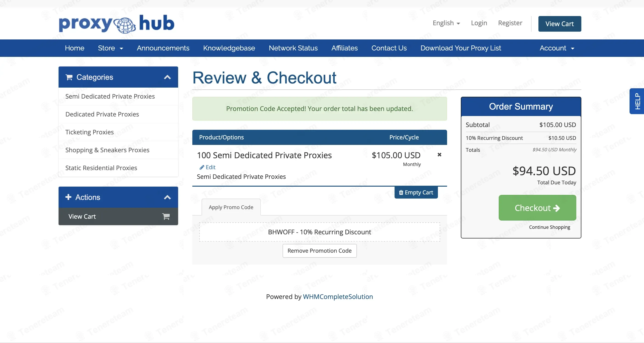Select Shopping & Sneakers Proxies category

pos(118,150)
